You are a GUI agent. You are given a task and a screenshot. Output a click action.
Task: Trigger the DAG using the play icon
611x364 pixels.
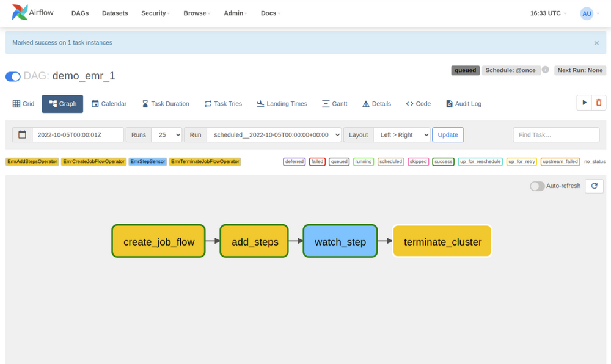click(584, 103)
